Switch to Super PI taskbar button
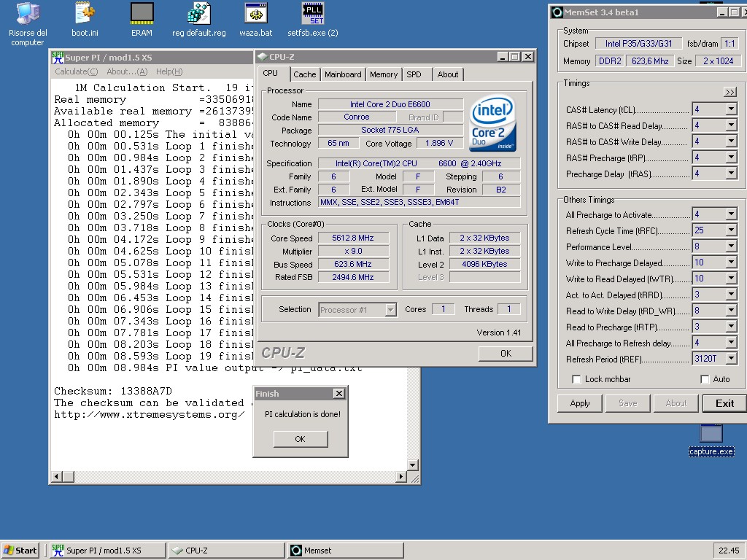This screenshot has height=560, width=747. tap(108, 551)
